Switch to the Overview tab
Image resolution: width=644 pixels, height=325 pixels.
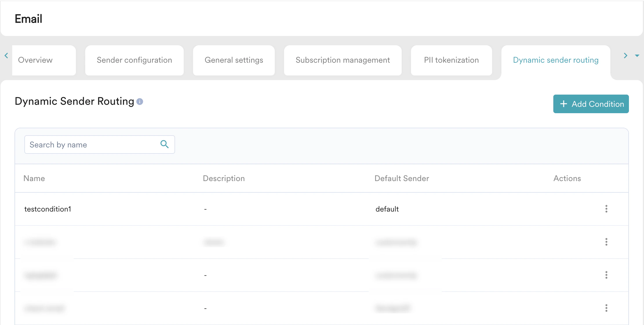click(x=35, y=60)
